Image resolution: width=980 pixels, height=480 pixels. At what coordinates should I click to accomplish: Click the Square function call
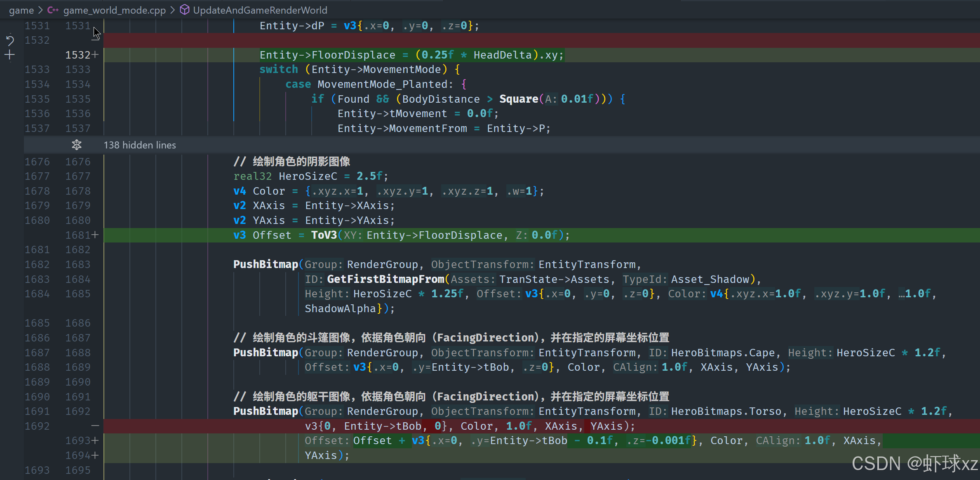pyautogui.click(x=518, y=99)
